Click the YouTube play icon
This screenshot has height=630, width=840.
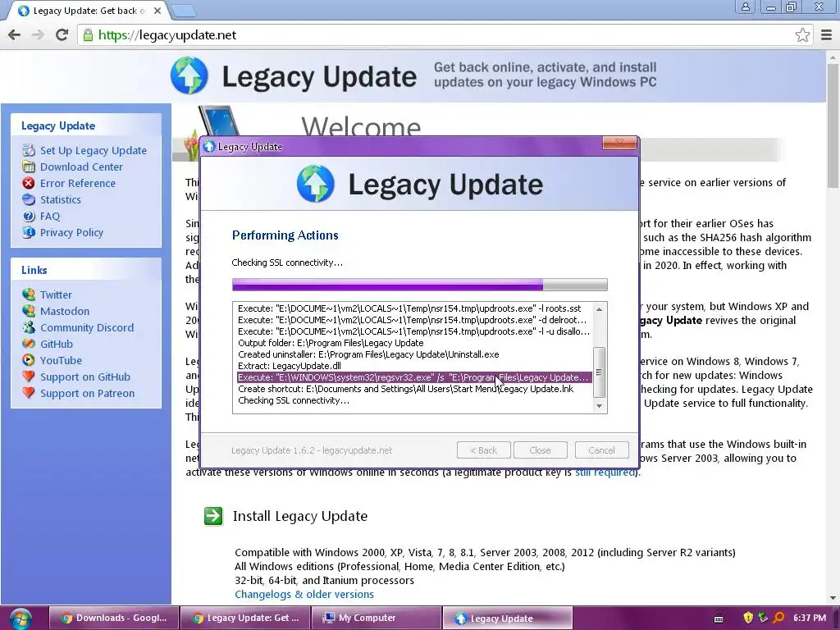coord(29,360)
